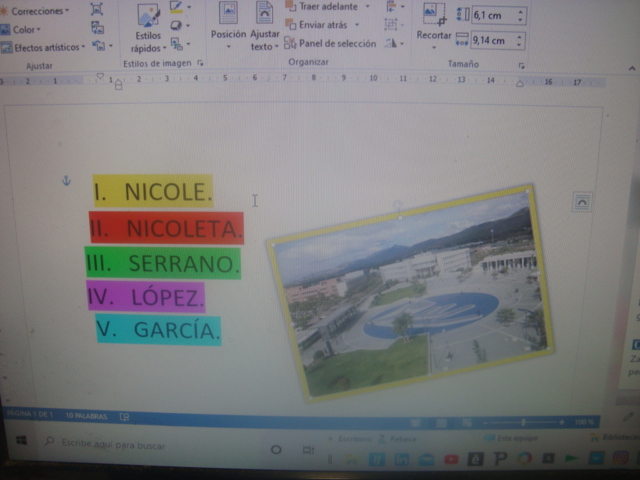Click the width 9,14 cm spinner arrows

coord(520,40)
